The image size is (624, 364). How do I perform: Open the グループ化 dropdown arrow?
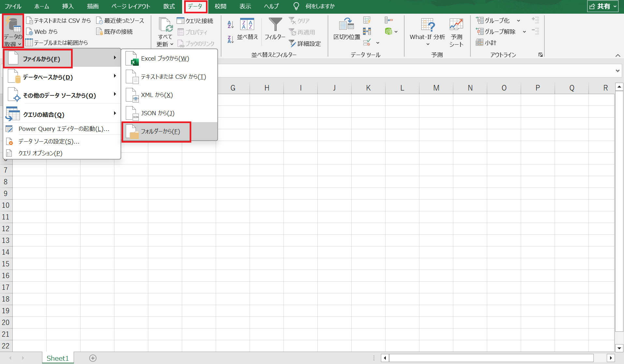coord(518,21)
